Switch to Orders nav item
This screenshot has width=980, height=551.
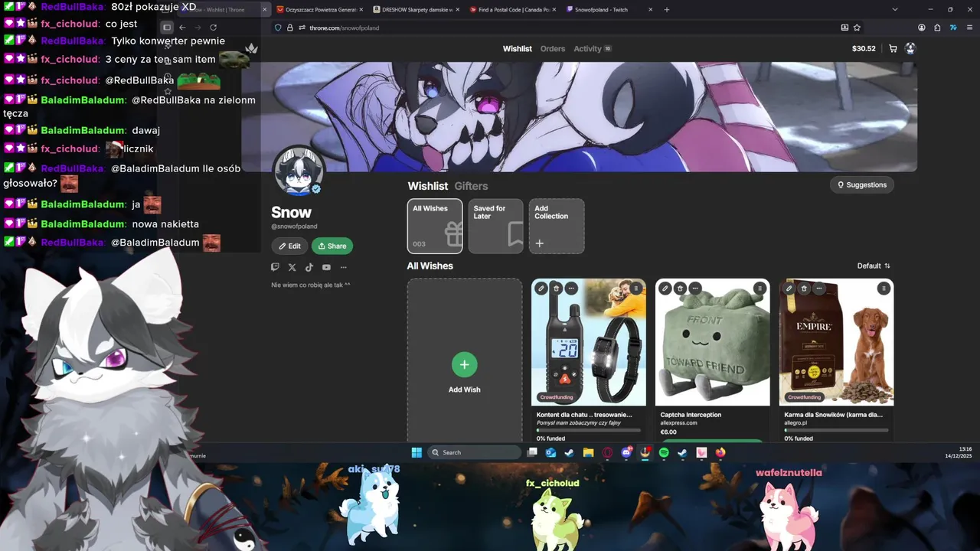[x=553, y=48]
